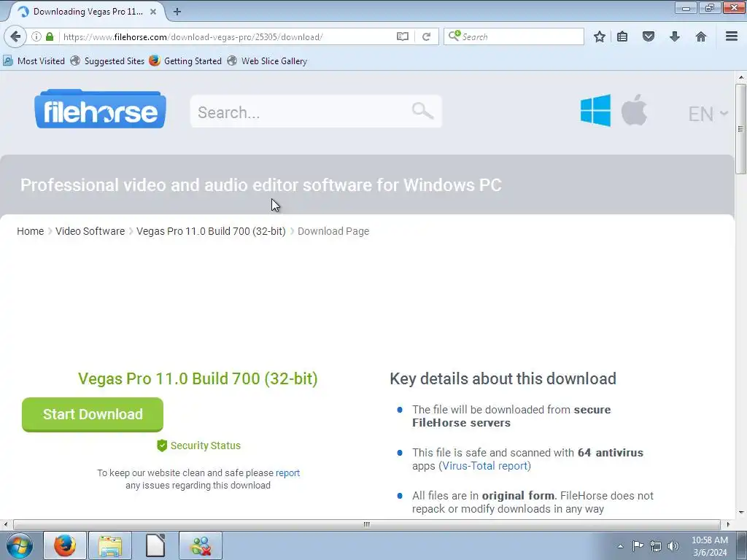This screenshot has height=560, width=747.
Task: Click the green secure padlock icon
Action: pos(50,36)
